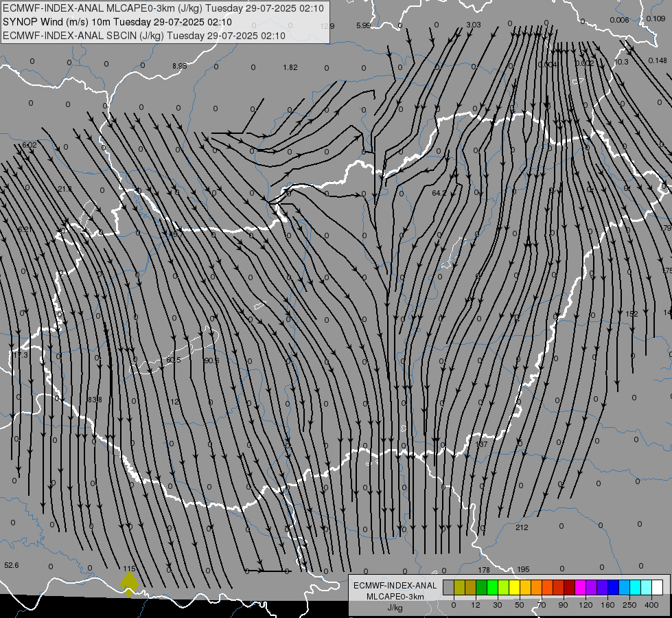The height and width of the screenshot is (618, 672).
Task: Click the legend tick label 120
Action: (586, 605)
